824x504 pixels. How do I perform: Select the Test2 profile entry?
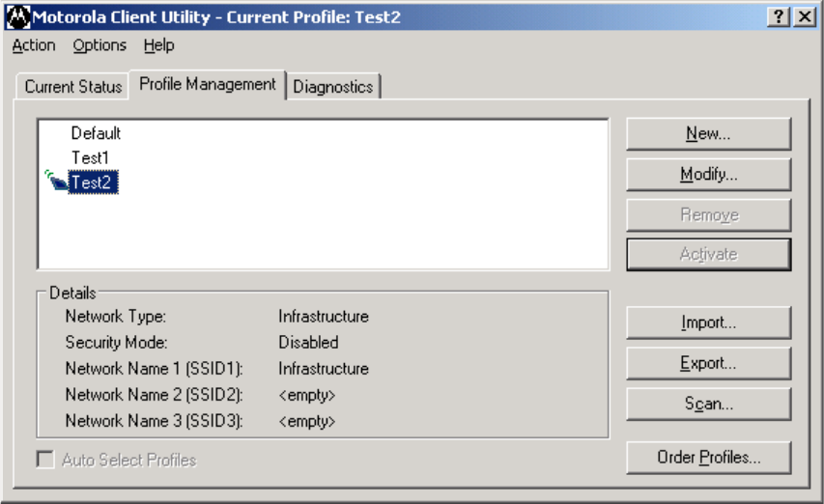point(93,182)
